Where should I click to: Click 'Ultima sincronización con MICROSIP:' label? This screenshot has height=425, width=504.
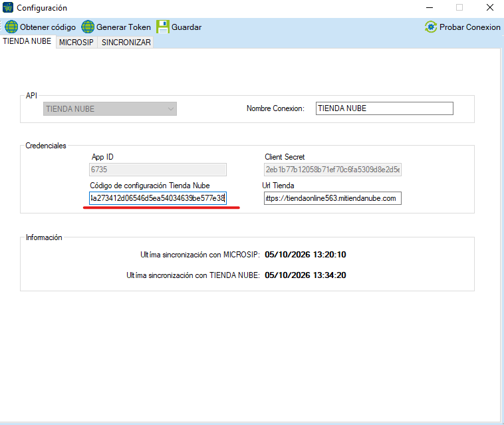click(x=199, y=255)
